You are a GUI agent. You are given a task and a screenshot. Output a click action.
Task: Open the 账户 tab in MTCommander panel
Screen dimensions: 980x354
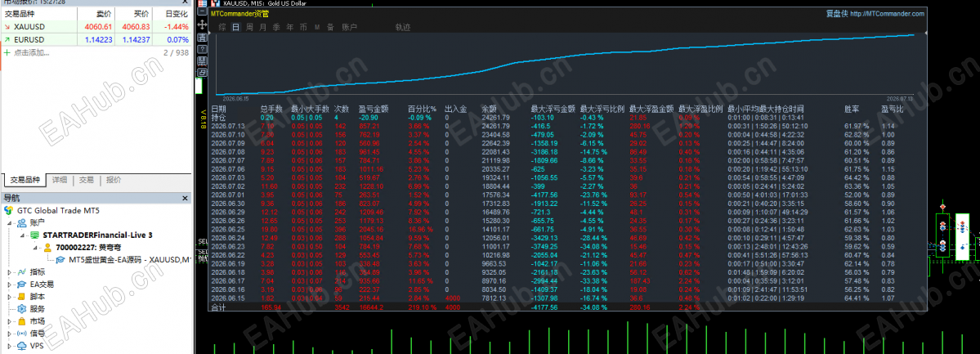[349, 27]
